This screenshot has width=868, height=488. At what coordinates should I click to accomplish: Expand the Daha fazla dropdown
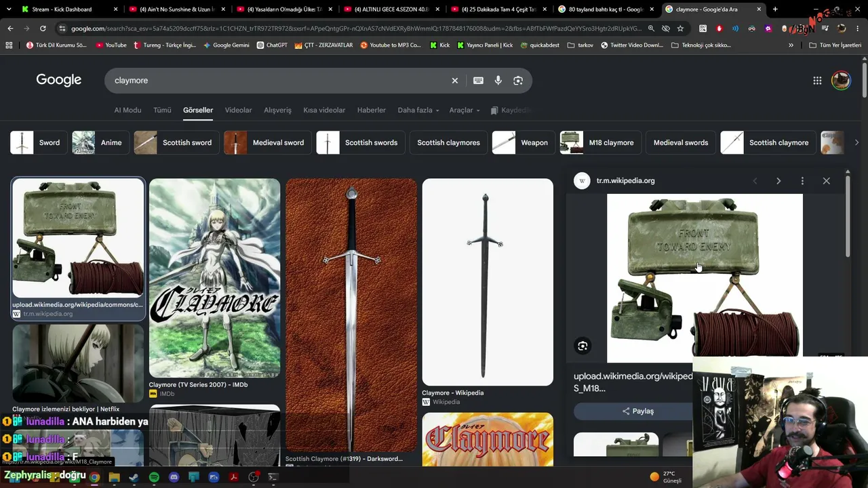tap(418, 110)
